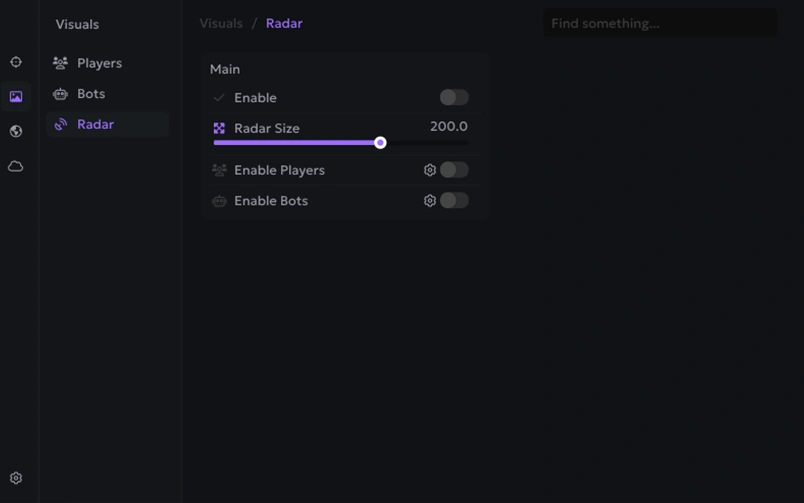
Task: Open the crosshair aim section in sidebar
Action: coord(16,62)
